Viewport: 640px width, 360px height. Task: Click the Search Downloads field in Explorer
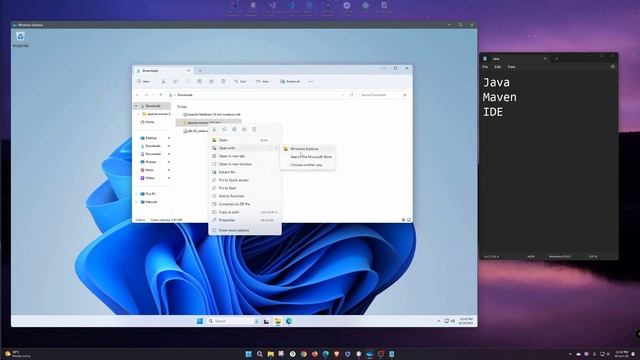point(383,95)
